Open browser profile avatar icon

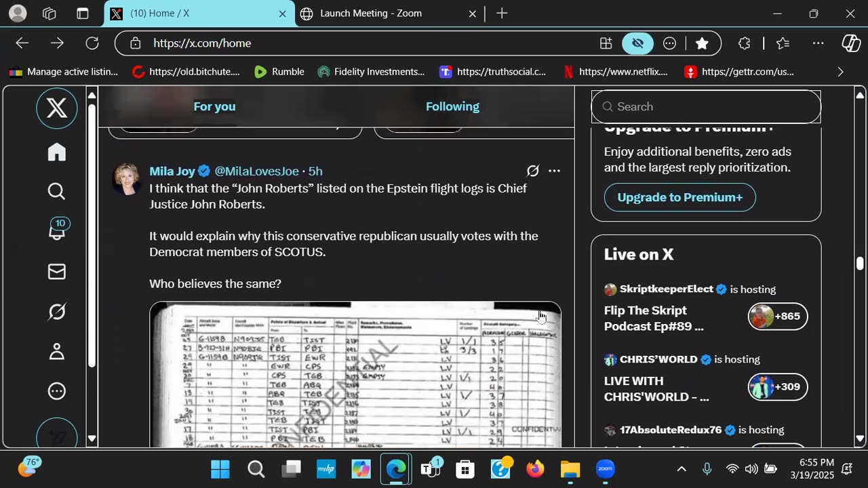point(18,14)
